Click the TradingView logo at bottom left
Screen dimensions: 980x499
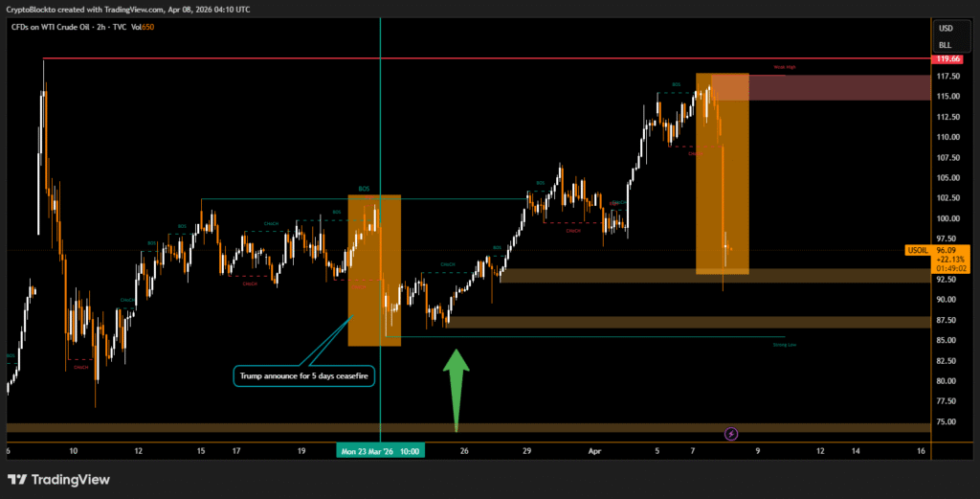(x=59, y=479)
